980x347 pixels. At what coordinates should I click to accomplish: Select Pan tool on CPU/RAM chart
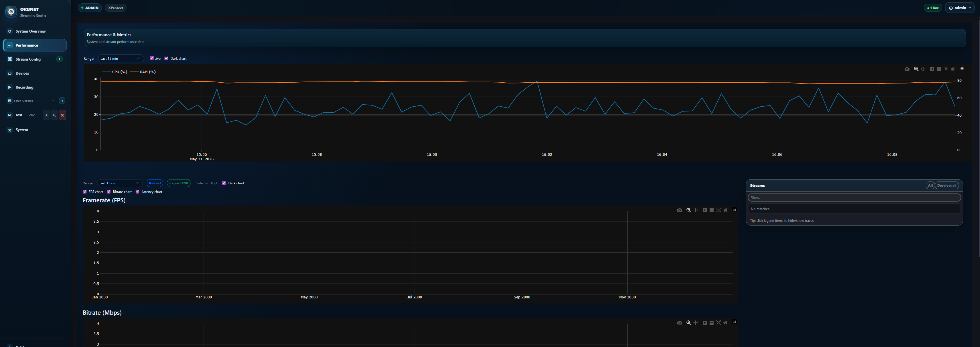click(x=923, y=69)
